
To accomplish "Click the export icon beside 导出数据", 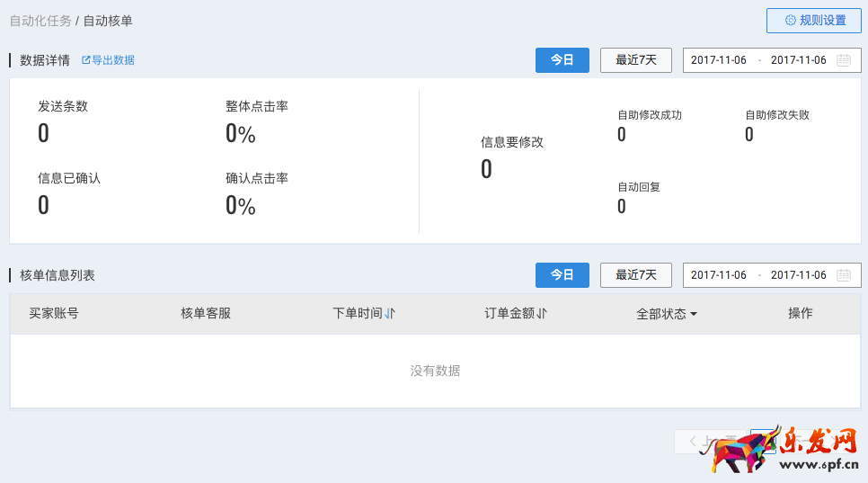I will click(x=86, y=60).
